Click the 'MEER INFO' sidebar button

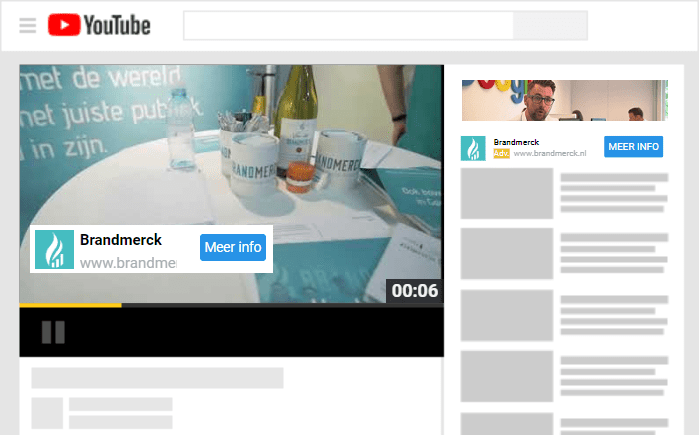633,147
